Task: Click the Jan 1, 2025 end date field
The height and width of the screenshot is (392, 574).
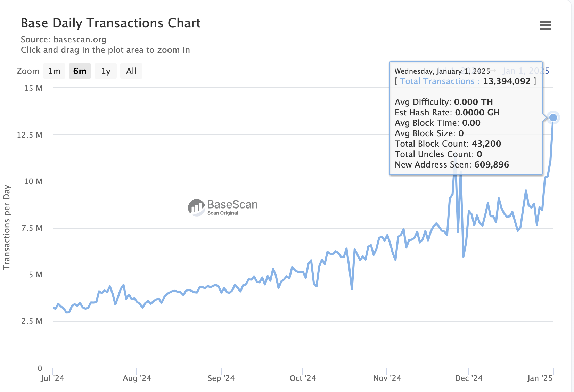Action: tap(526, 71)
